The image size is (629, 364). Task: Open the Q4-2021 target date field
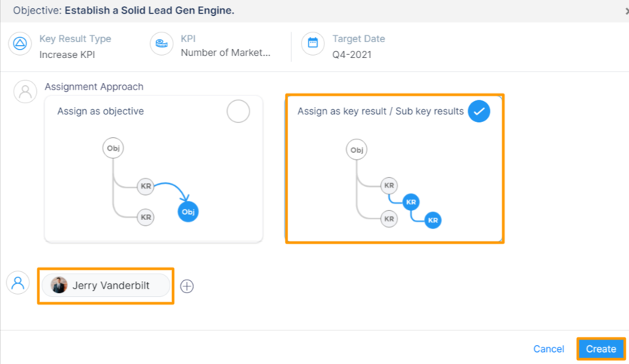pos(351,54)
